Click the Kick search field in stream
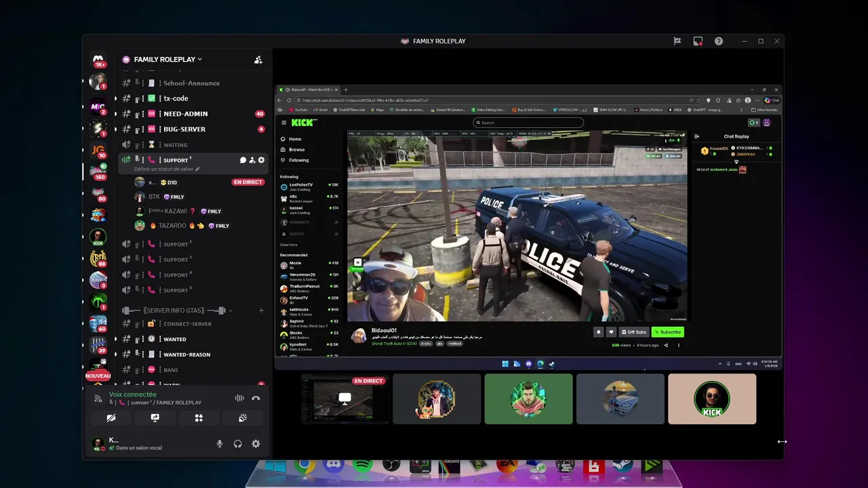This screenshot has height=488, width=868. (528, 123)
